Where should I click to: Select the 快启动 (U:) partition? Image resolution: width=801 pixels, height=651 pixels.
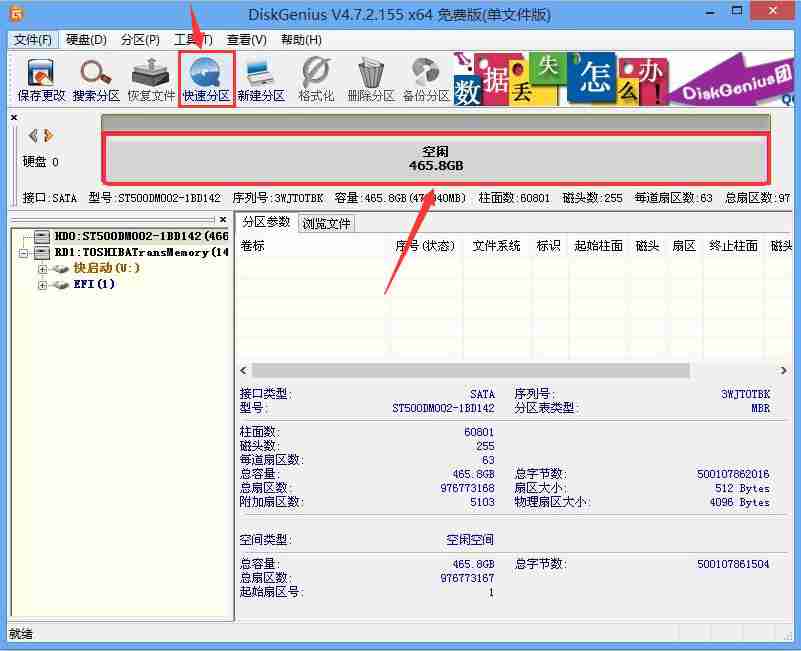click(x=106, y=268)
